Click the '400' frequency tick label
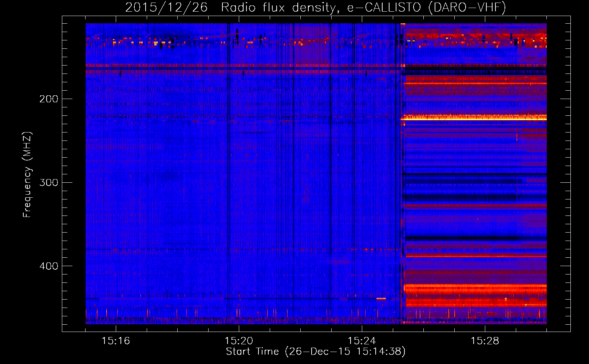The image size is (589, 364). (x=49, y=266)
